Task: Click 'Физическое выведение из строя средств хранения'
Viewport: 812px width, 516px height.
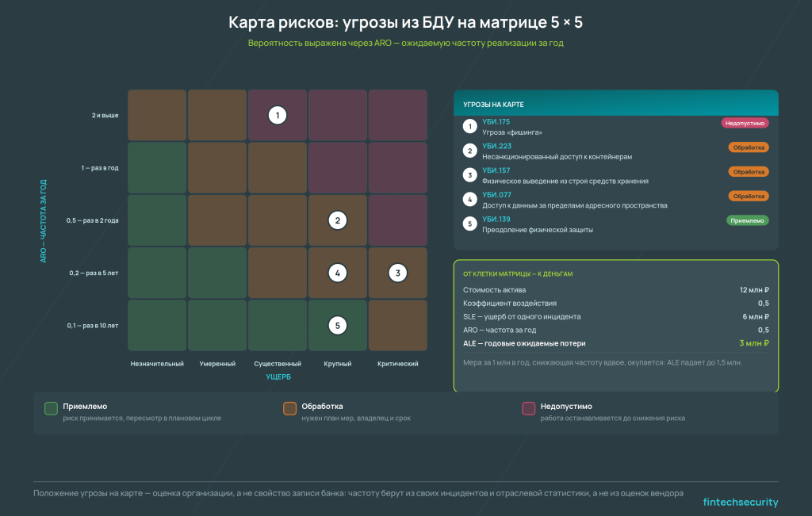Action: (565, 182)
